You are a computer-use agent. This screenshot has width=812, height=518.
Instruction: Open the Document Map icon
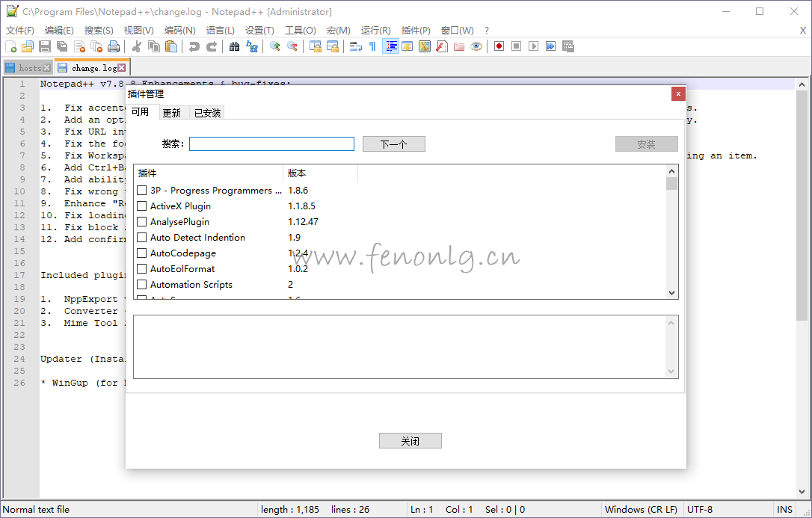pyautogui.click(x=425, y=46)
